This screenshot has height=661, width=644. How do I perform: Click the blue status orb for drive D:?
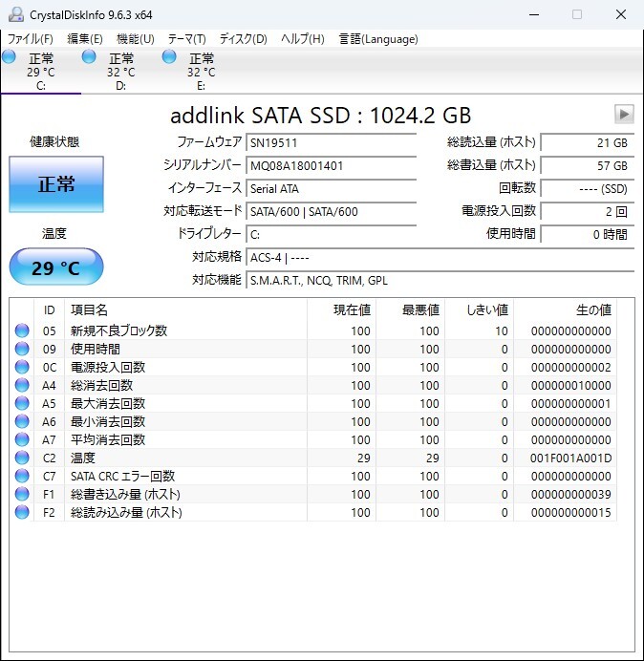coord(89,56)
